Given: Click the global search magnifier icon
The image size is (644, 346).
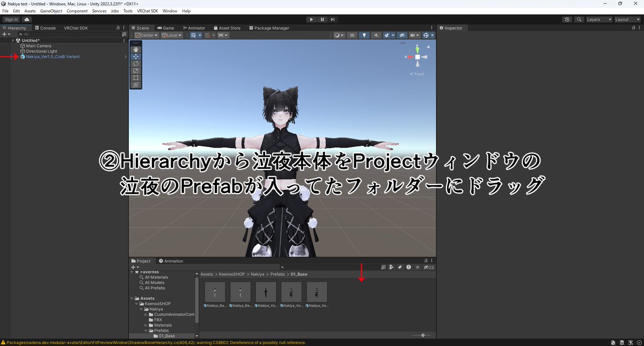Looking at the screenshot, I should 579,19.
